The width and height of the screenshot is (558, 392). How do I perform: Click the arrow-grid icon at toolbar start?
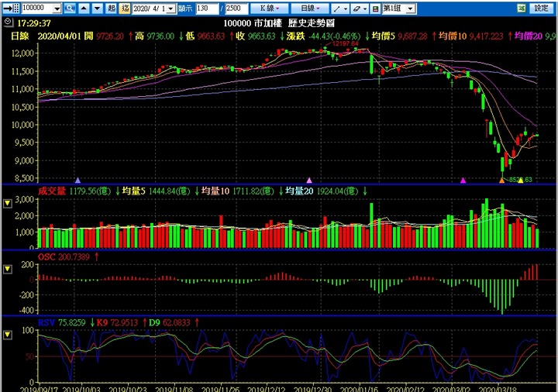coord(11,9)
